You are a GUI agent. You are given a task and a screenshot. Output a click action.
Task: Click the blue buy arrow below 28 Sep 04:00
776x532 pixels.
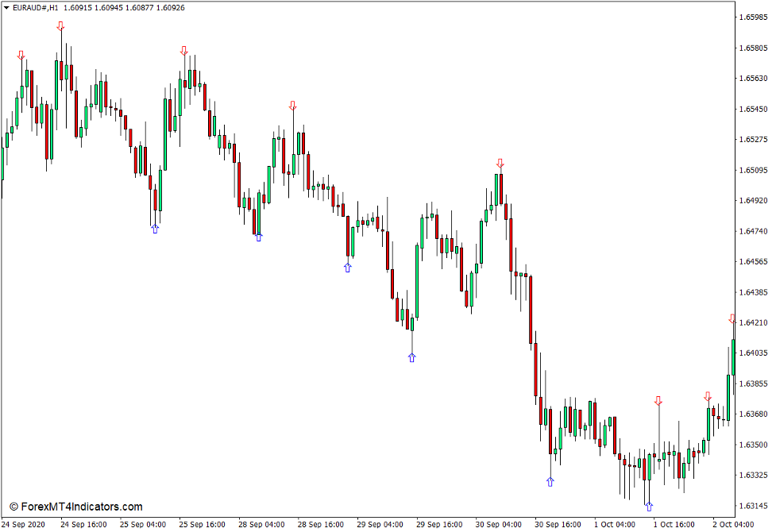point(258,237)
